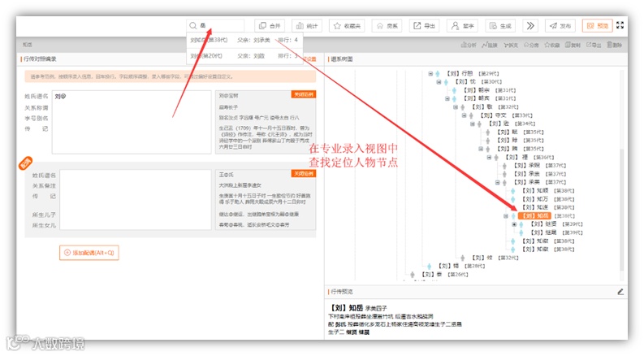Click the blue person icon beside 知万
Image resolution: width=644 pixels, height=356 pixels.
pyautogui.click(x=513, y=199)
